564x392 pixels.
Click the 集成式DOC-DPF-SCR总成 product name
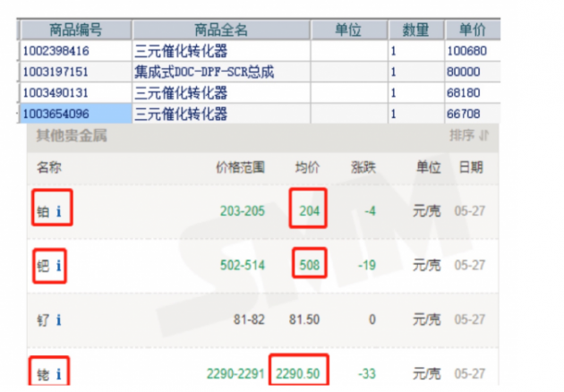click(204, 72)
